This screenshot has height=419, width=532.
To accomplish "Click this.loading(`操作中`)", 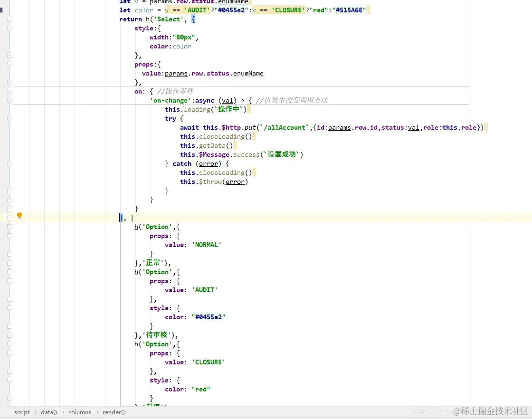I will click(x=206, y=109).
